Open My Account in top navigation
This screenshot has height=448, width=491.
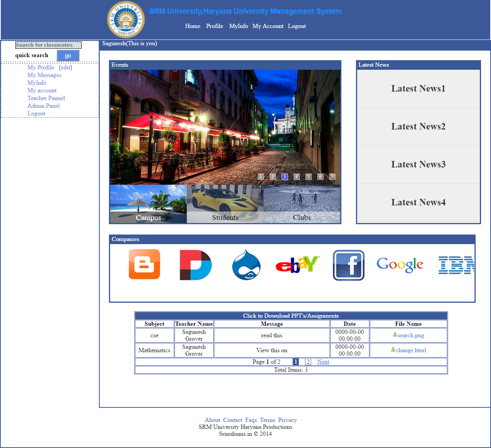click(x=268, y=26)
